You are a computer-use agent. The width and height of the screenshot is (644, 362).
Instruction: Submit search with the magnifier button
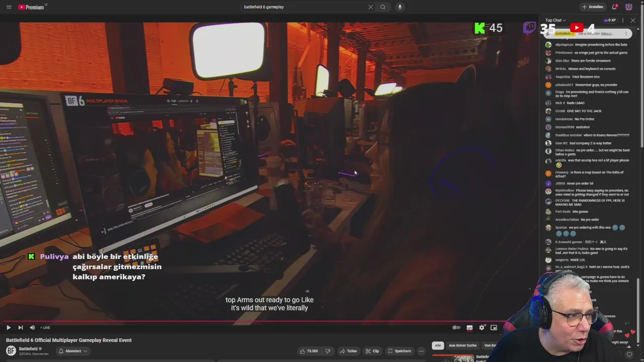pyautogui.click(x=383, y=7)
